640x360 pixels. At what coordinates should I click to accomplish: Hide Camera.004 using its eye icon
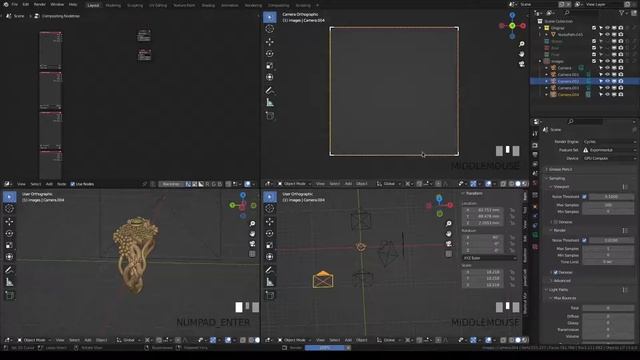click(x=607, y=94)
